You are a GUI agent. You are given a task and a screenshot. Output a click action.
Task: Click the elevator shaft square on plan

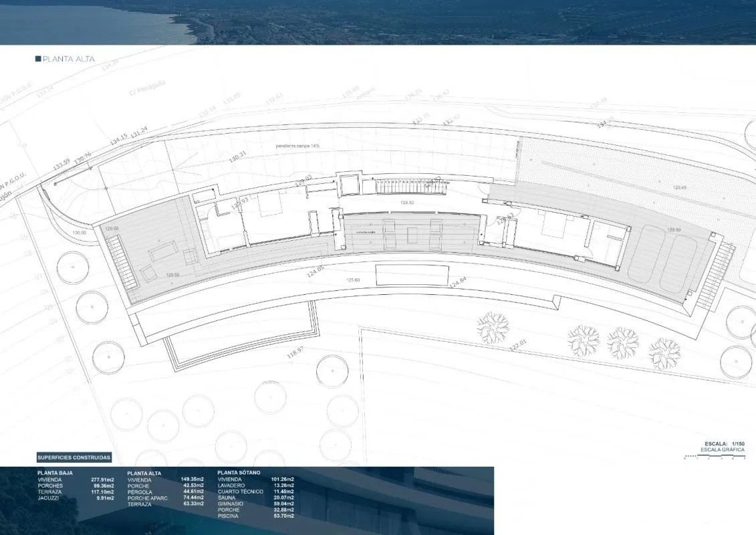[x=348, y=185]
